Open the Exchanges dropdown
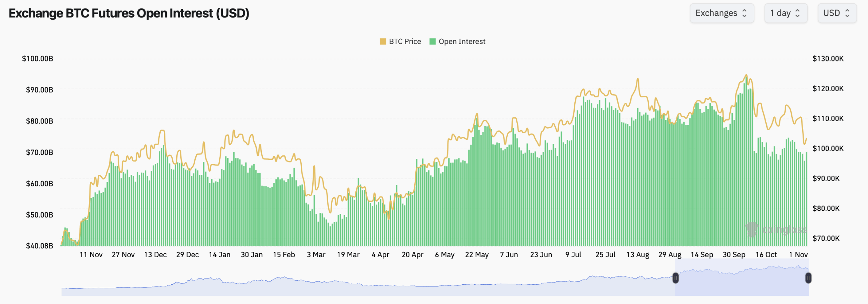Screen dimensions: 868x304 pyautogui.click(x=722, y=13)
